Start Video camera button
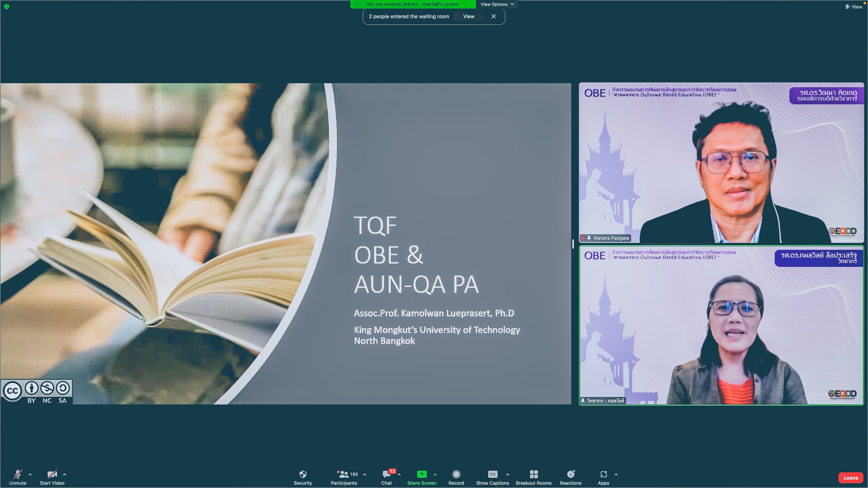The width and height of the screenshot is (868, 488). 52,477
